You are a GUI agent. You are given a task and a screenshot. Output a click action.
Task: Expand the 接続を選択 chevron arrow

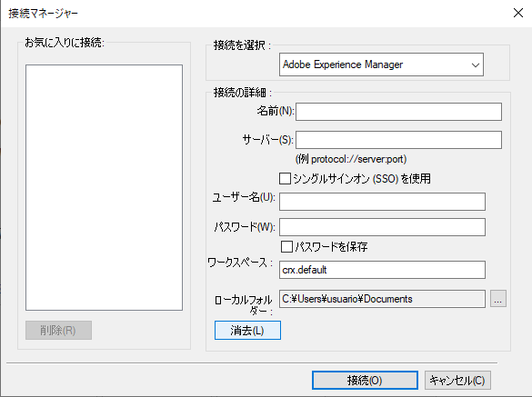coord(476,65)
